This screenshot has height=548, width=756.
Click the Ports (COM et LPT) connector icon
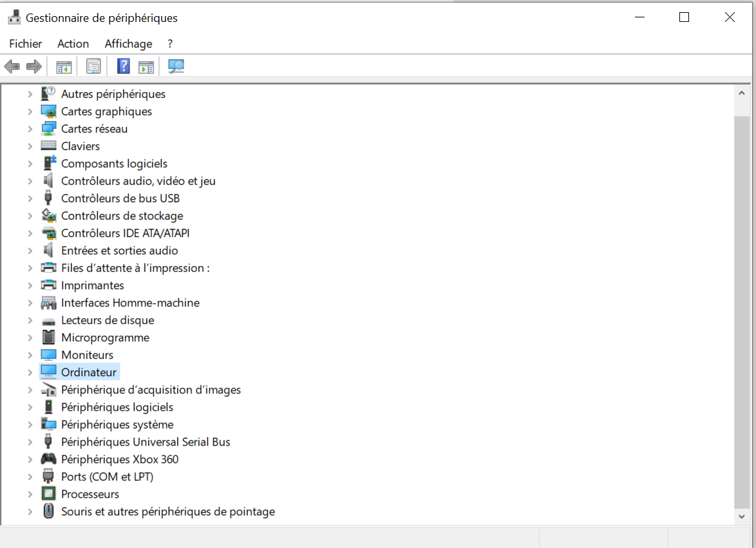coord(48,476)
